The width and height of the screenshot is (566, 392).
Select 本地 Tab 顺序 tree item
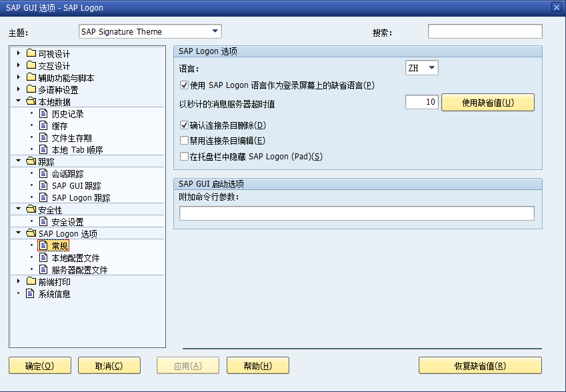pos(77,150)
